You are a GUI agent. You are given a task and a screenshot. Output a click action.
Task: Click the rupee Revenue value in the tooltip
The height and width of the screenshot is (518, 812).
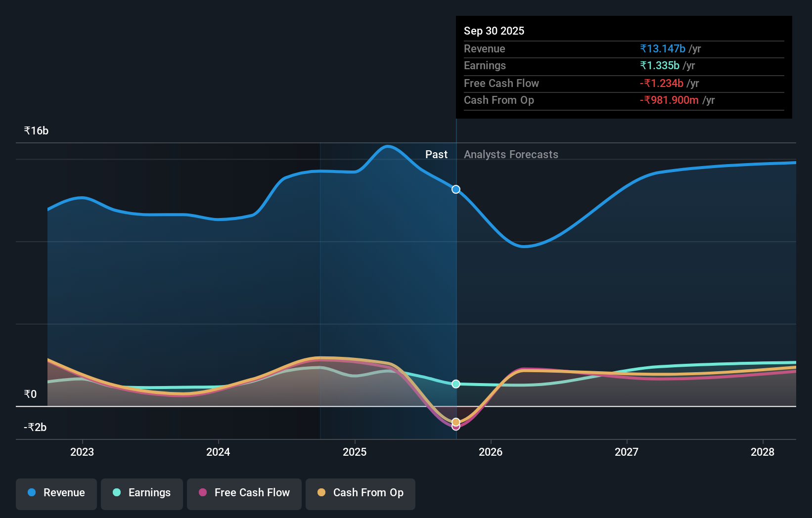tap(663, 48)
